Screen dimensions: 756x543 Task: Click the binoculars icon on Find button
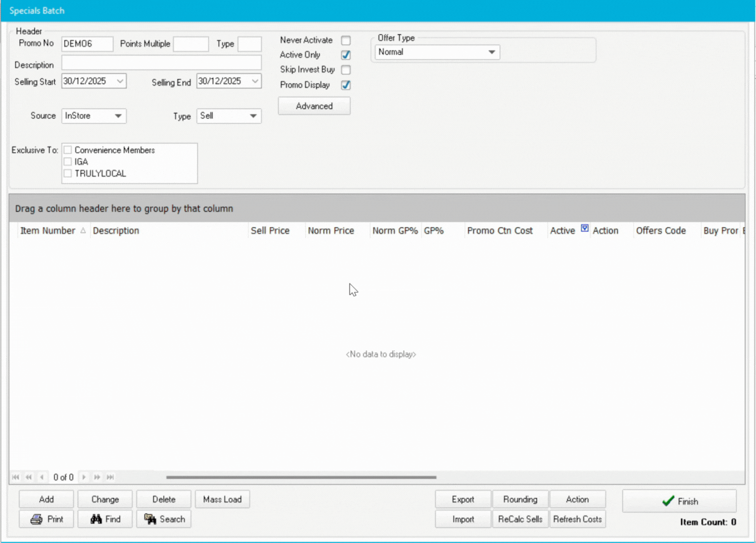[96, 519]
